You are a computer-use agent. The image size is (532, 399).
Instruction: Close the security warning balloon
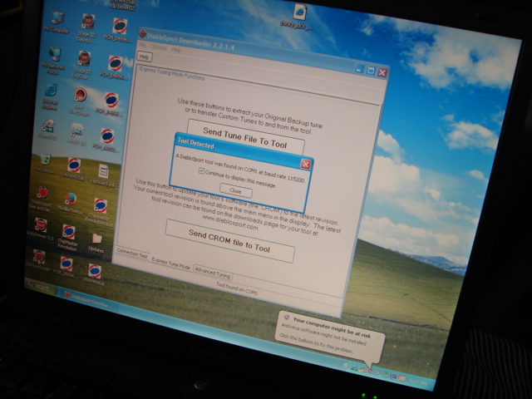380,337
